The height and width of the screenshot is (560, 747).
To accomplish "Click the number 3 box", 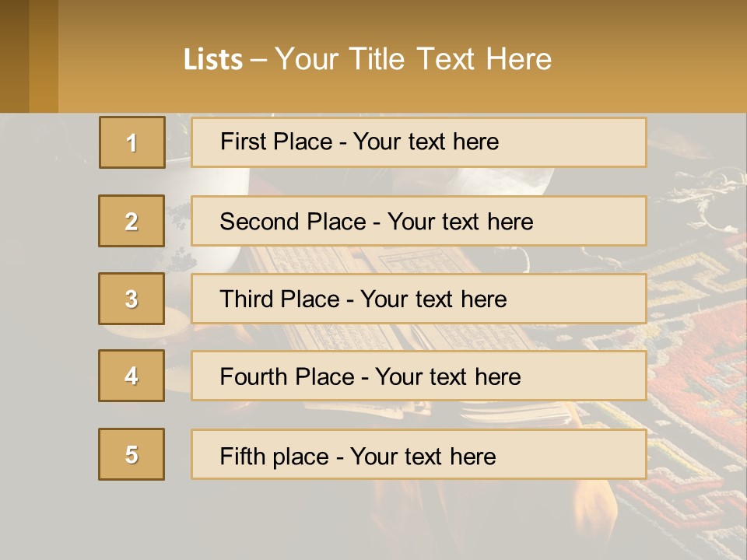I will click(132, 299).
